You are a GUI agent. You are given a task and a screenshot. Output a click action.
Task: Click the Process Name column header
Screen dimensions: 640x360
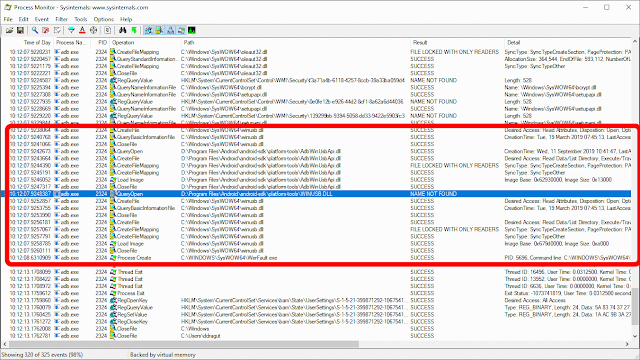click(x=71, y=42)
